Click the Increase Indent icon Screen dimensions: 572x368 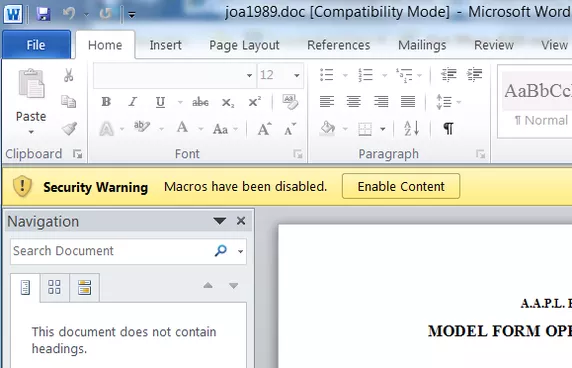pyautogui.click(x=474, y=75)
